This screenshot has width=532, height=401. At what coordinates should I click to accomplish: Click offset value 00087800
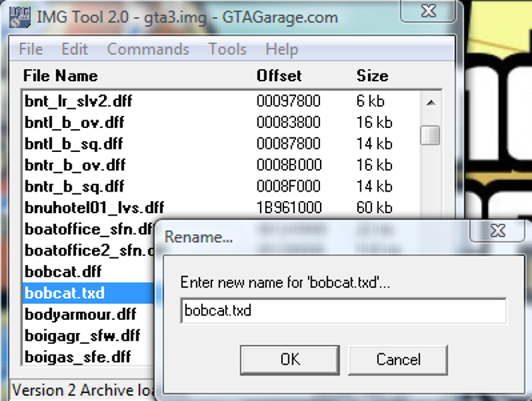[x=288, y=144]
